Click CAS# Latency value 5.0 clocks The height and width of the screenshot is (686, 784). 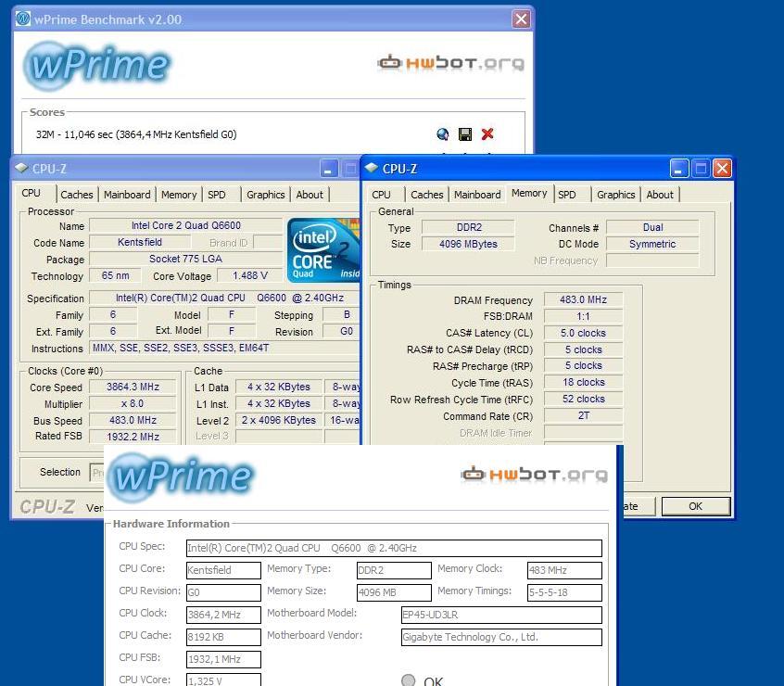click(x=583, y=333)
